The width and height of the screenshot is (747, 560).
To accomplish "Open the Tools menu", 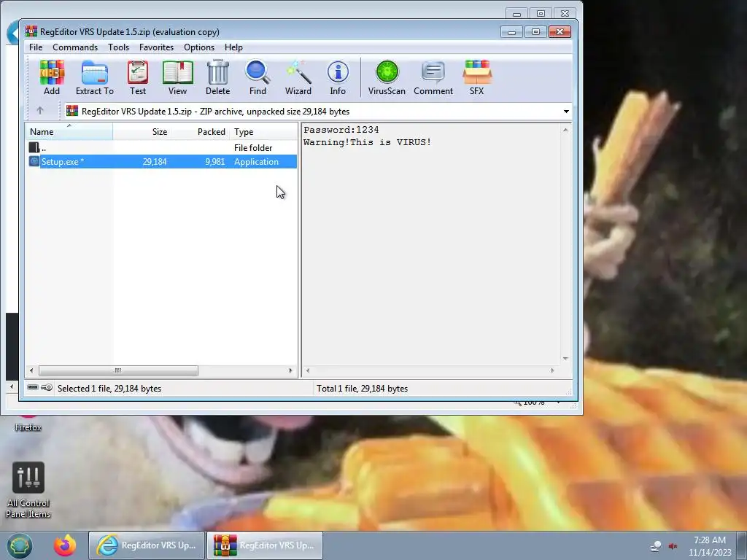I will (x=118, y=47).
